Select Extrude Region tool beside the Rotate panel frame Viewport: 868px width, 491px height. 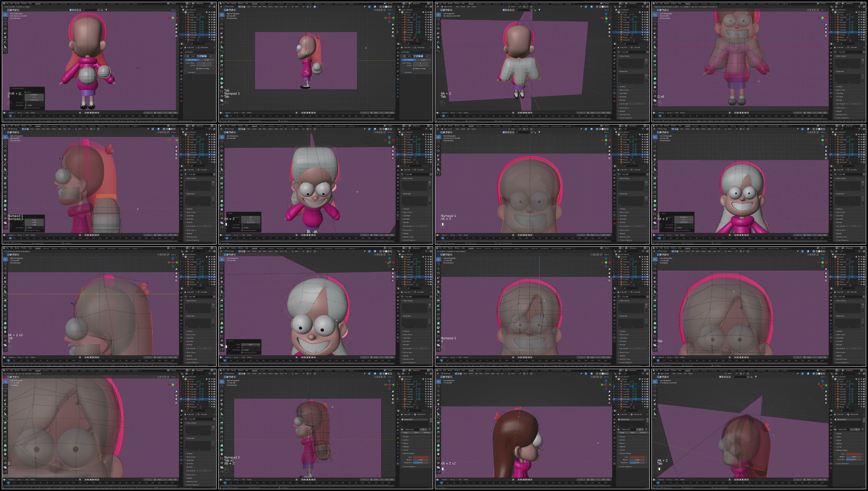point(222,301)
